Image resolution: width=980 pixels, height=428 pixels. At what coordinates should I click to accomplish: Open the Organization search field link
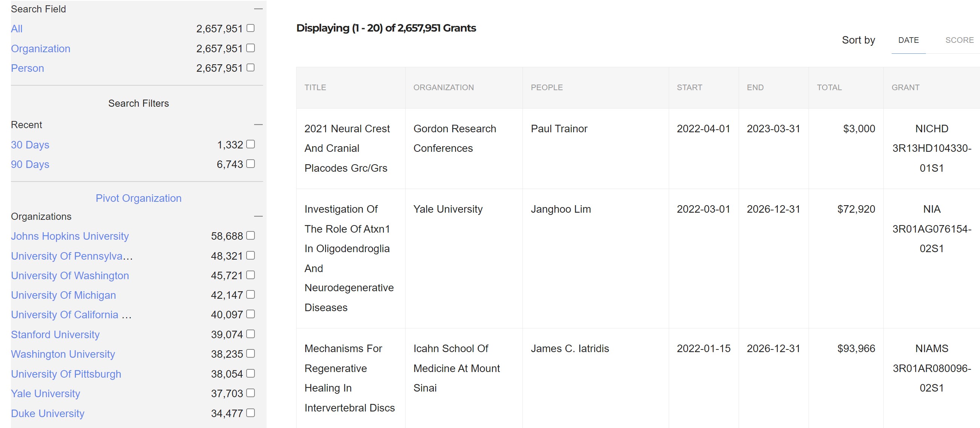[41, 49]
